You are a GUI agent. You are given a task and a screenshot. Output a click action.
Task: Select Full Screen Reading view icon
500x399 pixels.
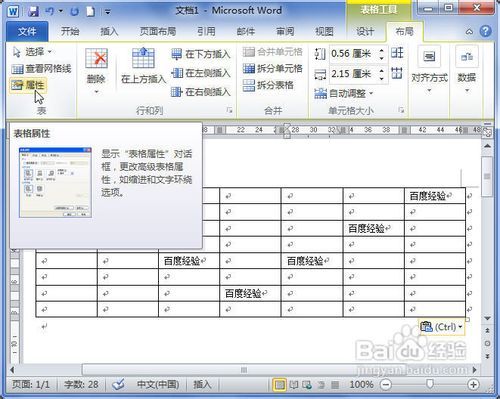click(x=294, y=385)
